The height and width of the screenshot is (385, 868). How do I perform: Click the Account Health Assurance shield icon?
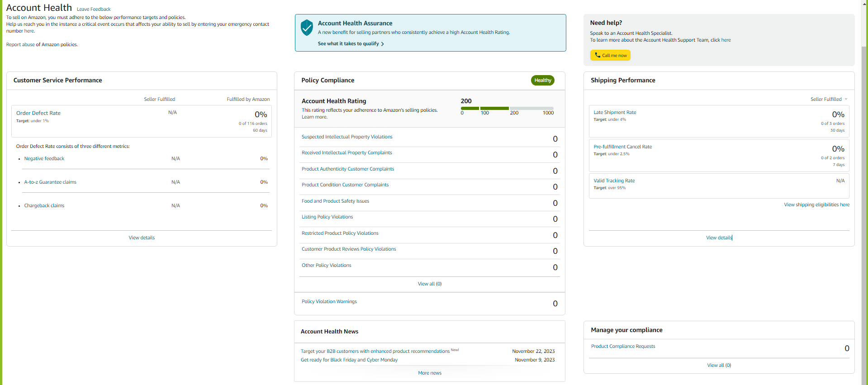click(x=307, y=28)
